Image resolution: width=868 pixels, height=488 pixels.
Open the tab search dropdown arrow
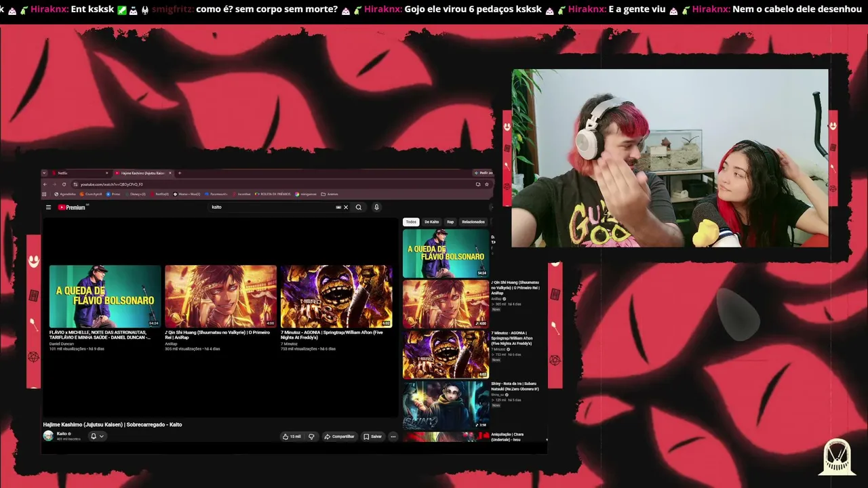click(44, 174)
